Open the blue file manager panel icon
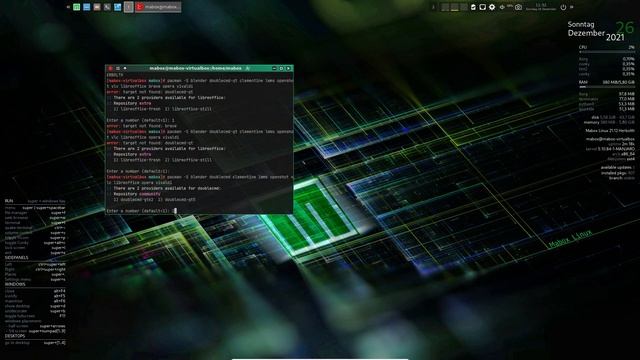Image resolution: width=640 pixels, height=360 pixels. pos(87,7)
